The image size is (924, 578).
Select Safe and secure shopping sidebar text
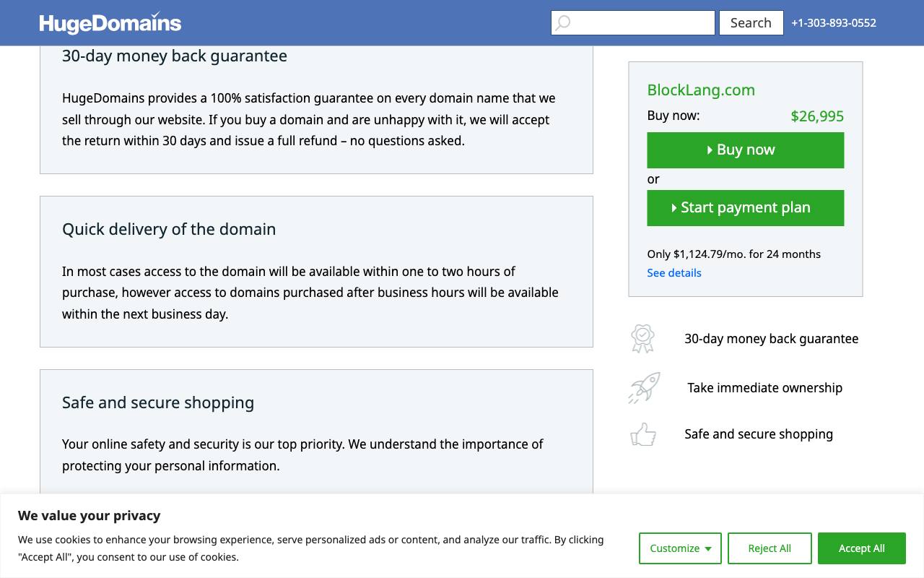[759, 434]
